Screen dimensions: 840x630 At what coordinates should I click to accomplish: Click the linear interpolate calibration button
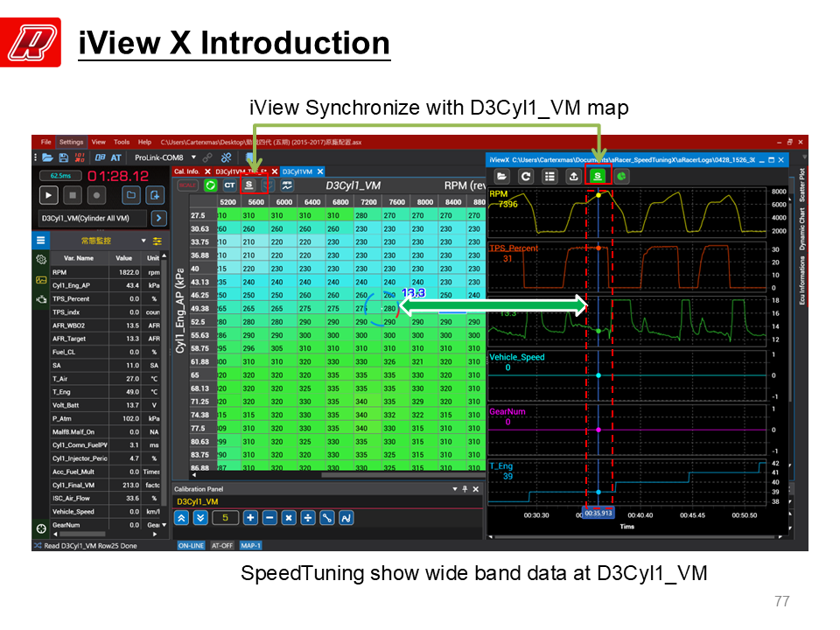tap(326, 518)
